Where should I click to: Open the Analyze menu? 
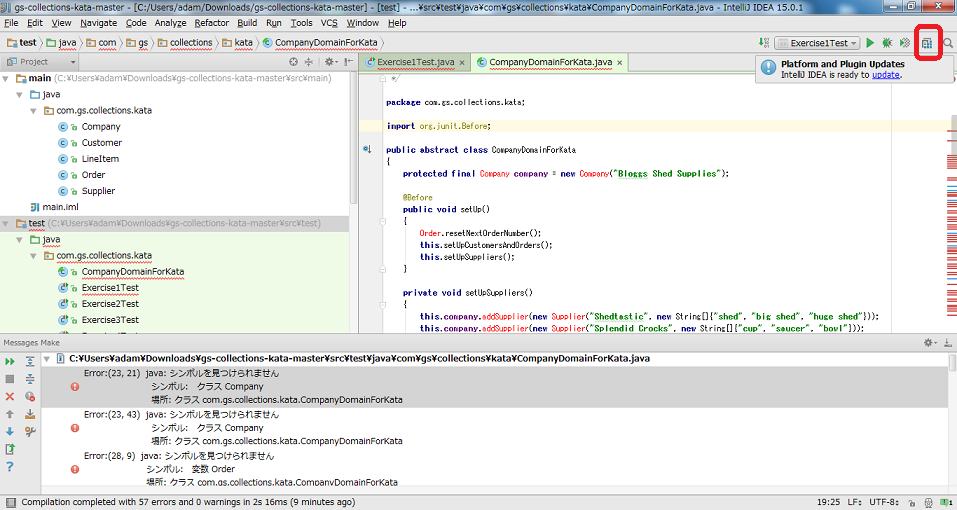tap(170, 23)
